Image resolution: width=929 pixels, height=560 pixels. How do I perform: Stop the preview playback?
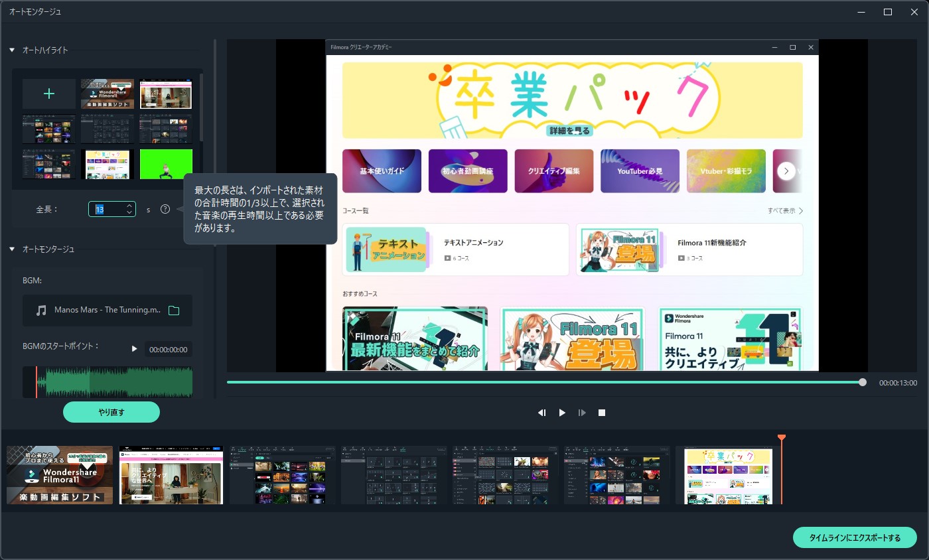pyautogui.click(x=602, y=413)
